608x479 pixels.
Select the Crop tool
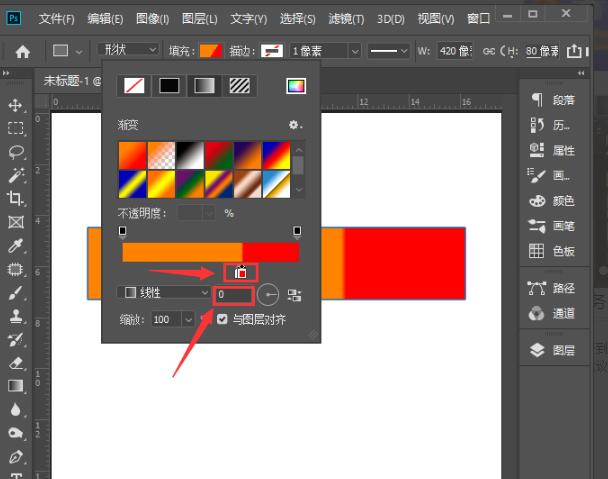[16, 198]
